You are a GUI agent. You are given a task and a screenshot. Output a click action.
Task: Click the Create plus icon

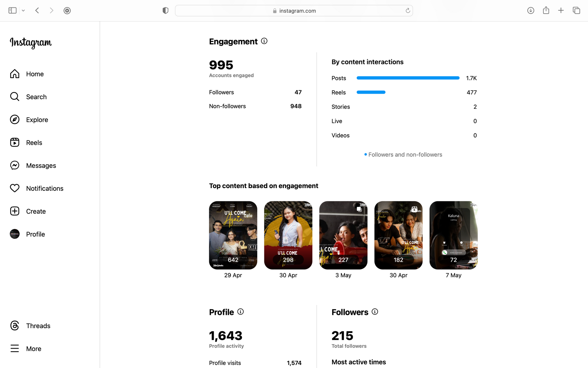point(15,211)
